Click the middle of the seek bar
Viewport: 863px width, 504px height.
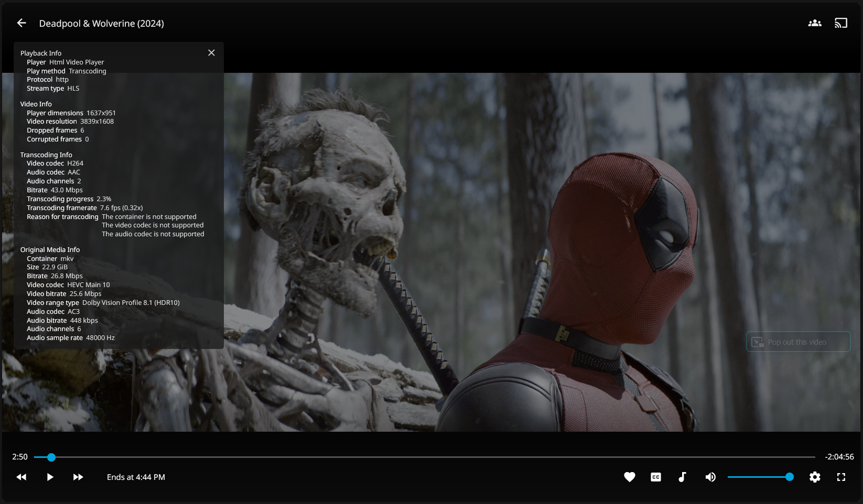click(425, 457)
